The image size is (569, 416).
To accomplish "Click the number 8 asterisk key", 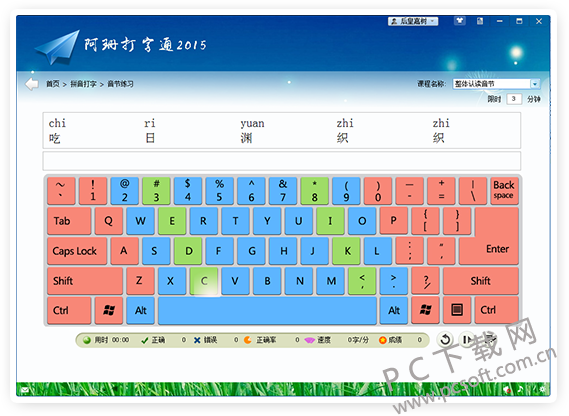I will click(315, 190).
